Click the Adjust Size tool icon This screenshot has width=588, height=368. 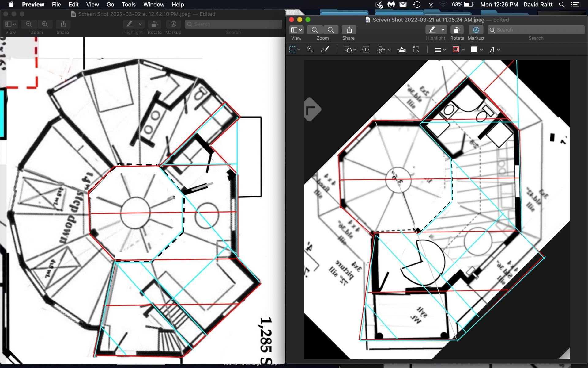pyautogui.click(x=416, y=49)
